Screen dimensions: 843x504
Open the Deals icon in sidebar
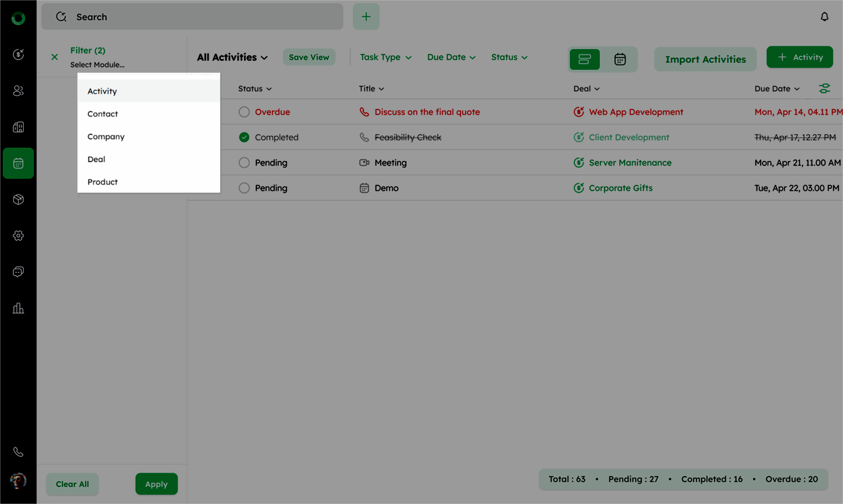pyautogui.click(x=18, y=54)
